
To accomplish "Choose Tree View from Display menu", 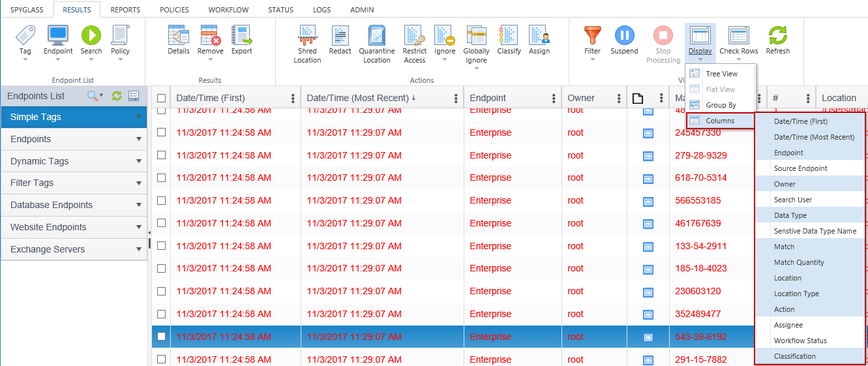I will [x=721, y=74].
